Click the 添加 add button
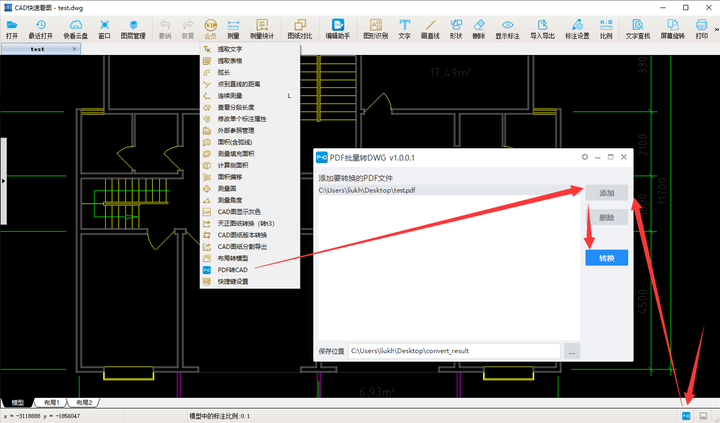Image resolution: width=720 pixels, height=423 pixels. pos(606,193)
